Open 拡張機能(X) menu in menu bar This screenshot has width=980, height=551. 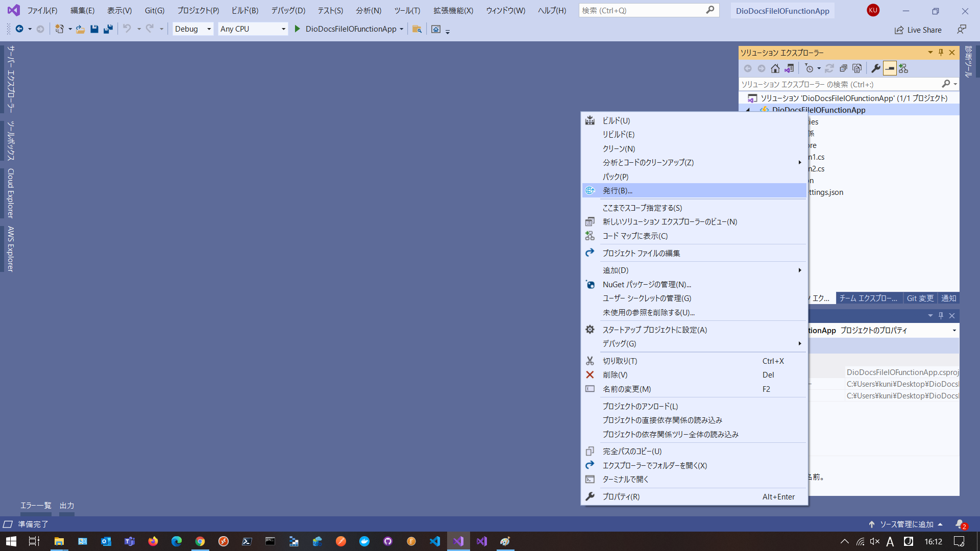(453, 10)
